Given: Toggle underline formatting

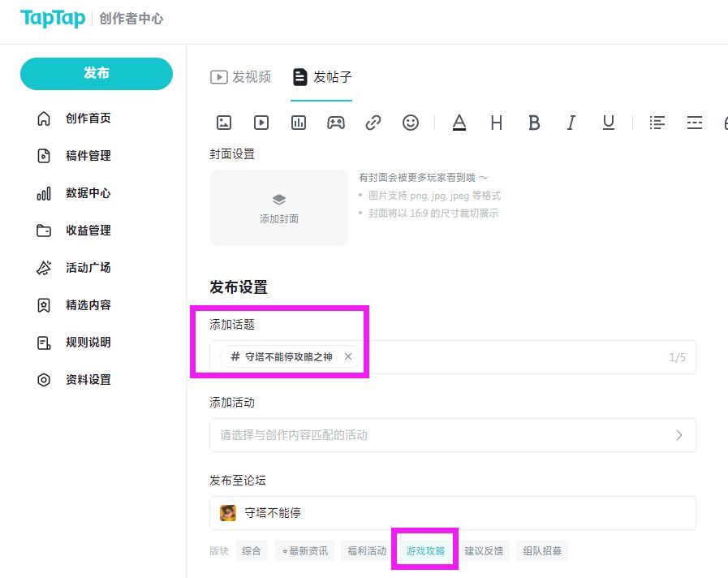Looking at the screenshot, I should tap(608, 123).
